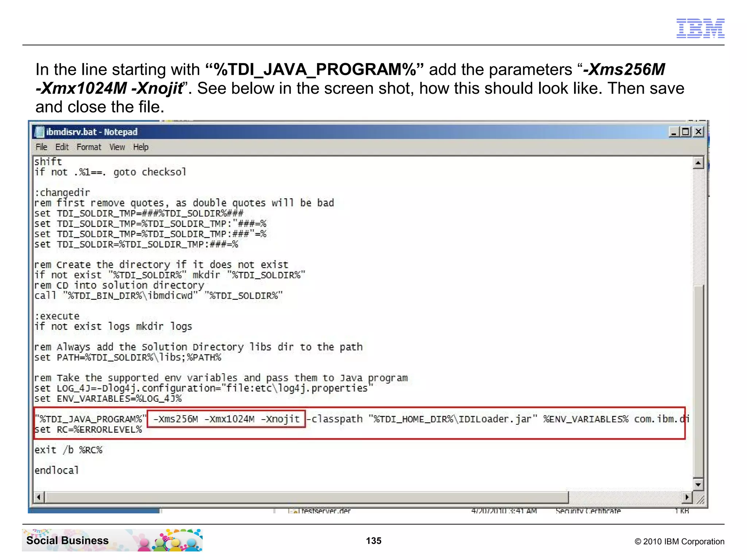
Task: Open the Edit menu
Action: tap(62, 147)
